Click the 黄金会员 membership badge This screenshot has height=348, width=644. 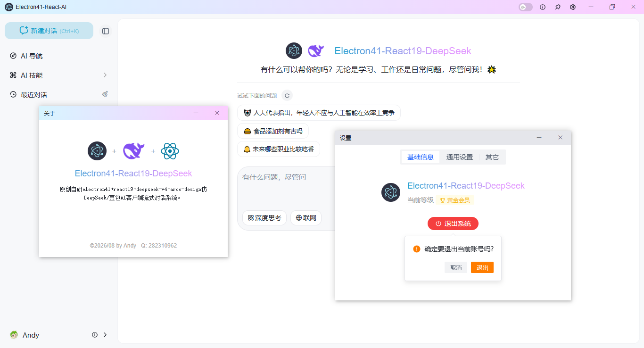[x=455, y=200]
